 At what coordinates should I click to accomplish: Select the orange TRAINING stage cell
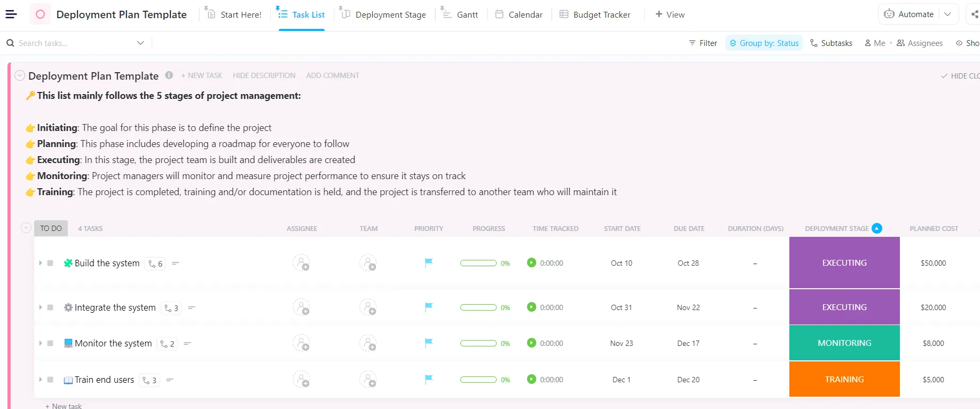coord(844,379)
